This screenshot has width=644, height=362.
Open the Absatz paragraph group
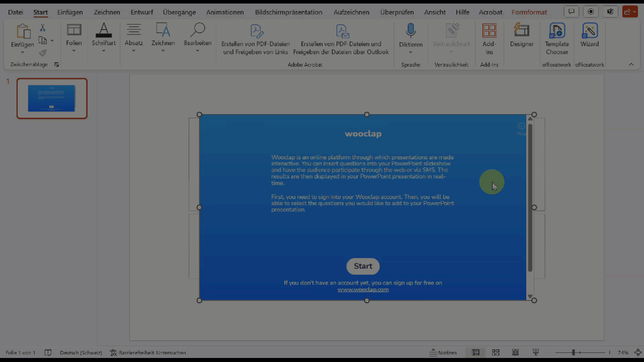coord(134,38)
